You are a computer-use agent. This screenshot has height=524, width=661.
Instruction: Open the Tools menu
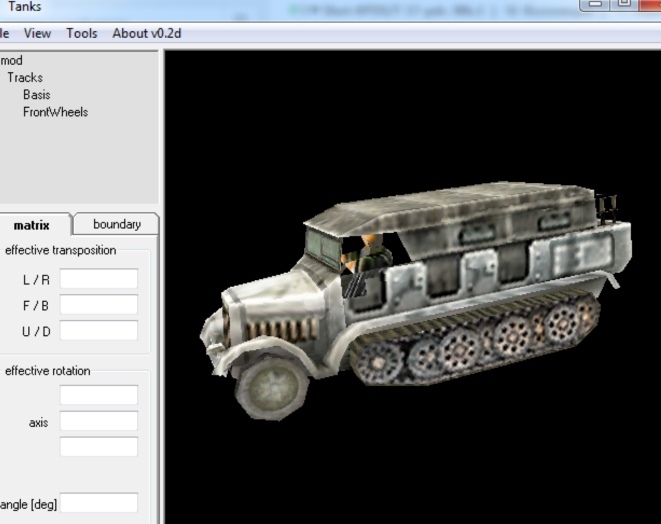(x=82, y=33)
